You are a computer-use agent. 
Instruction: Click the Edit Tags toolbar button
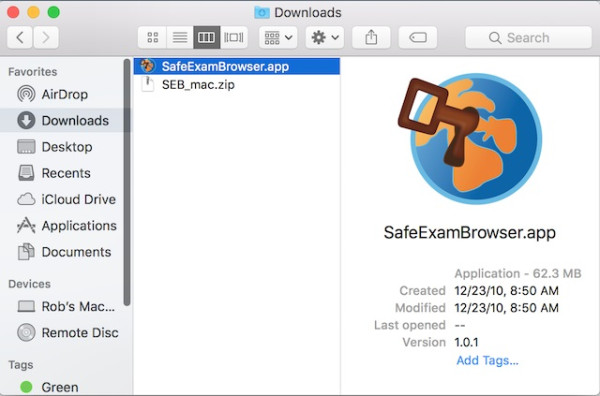point(417,37)
